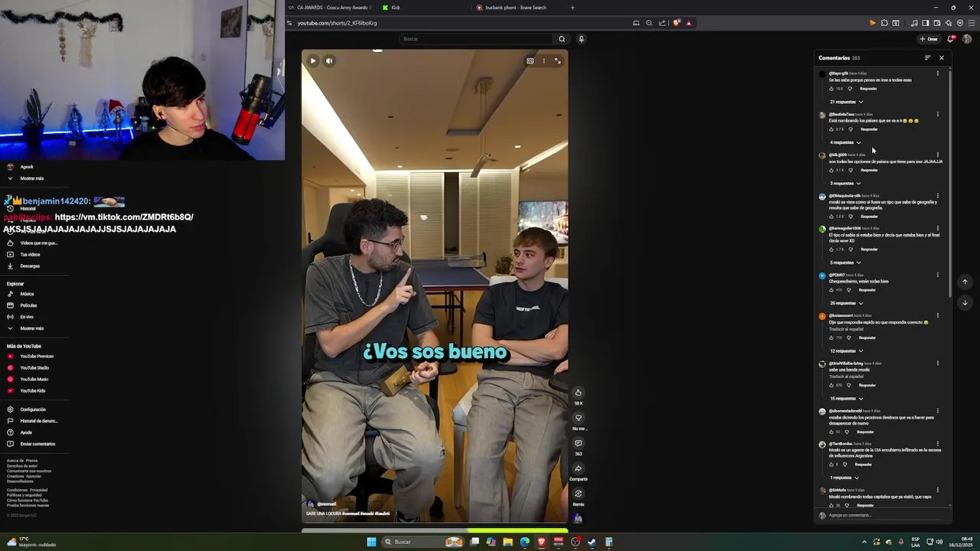Viewport: 980px width, 551px height.
Task: Click the YouTube search magnifier button
Action: [562, 39]
